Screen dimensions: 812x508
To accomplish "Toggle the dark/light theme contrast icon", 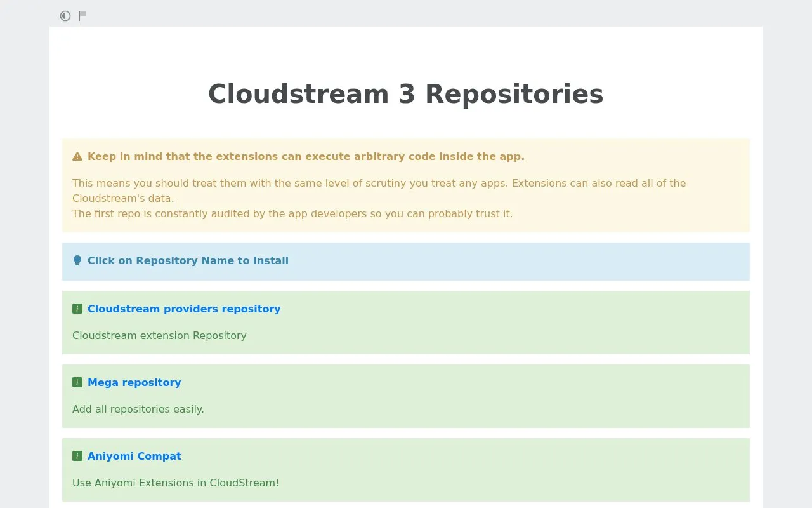I will tap(65, 16).
